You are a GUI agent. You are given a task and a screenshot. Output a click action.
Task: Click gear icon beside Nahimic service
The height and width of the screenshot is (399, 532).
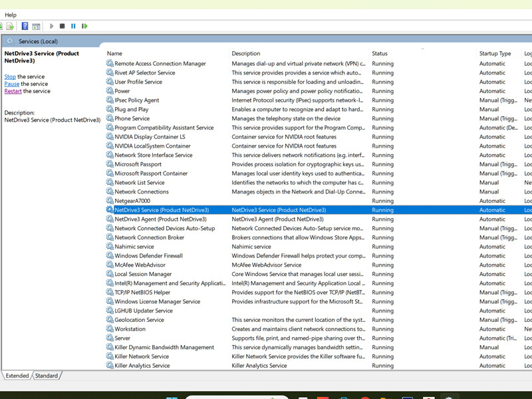pyautogui.click(x=110, y=247)
